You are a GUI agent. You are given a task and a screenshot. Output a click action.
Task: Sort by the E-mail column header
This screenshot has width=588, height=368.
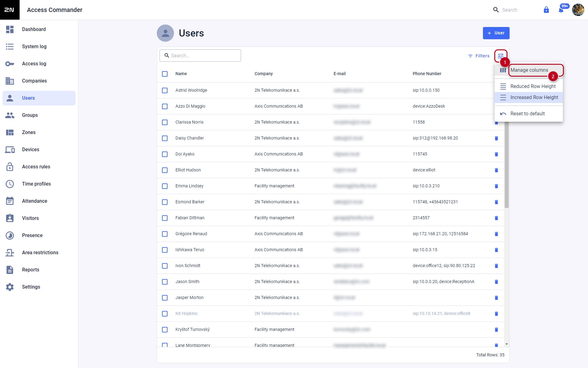pyautogui.click(x=339, y=74)
